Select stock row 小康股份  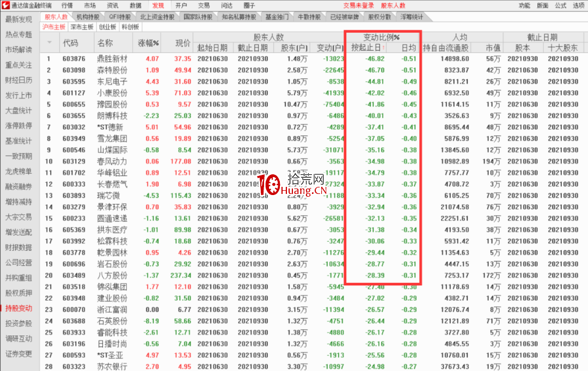point(313,93)
